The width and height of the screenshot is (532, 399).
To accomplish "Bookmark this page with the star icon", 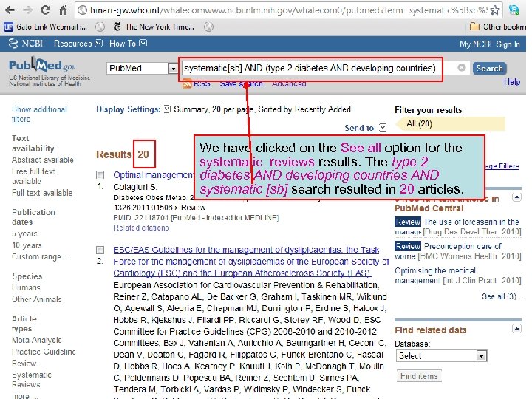I will (x=495, y=10).
